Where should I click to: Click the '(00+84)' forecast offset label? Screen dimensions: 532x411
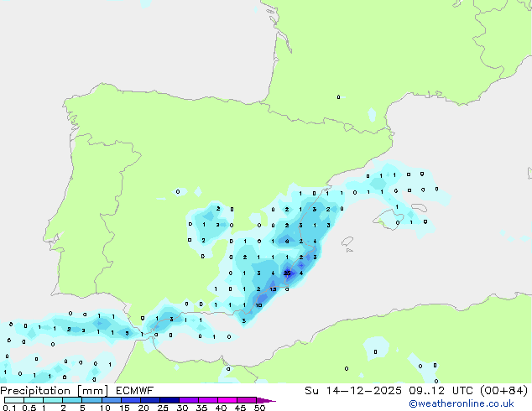pyautogui.click(x=503, y=391)
